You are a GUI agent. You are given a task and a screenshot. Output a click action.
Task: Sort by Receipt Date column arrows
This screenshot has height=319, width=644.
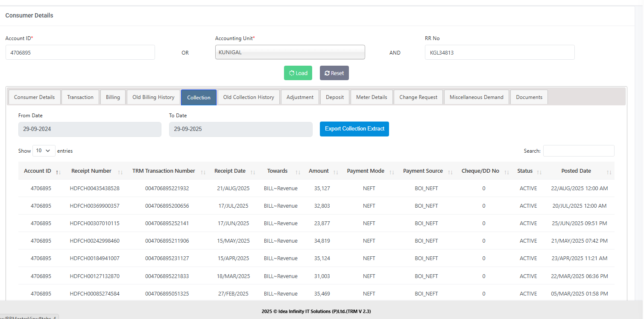tap(253, 172)
